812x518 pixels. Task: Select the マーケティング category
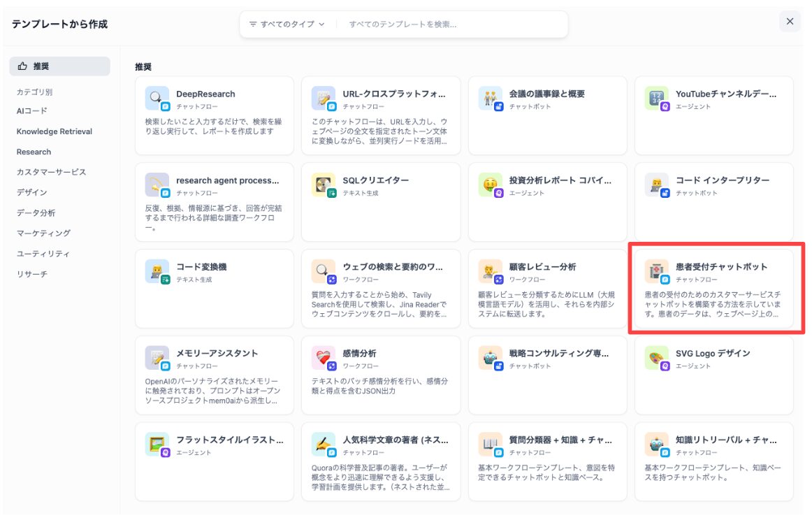pyautogui.click(x=43, y=233)
